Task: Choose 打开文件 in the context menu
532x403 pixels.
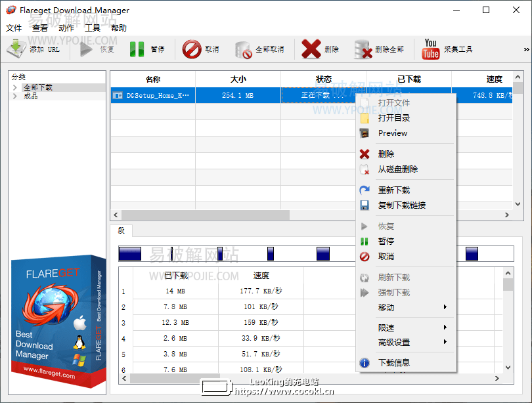Action: tap(394, 102)
